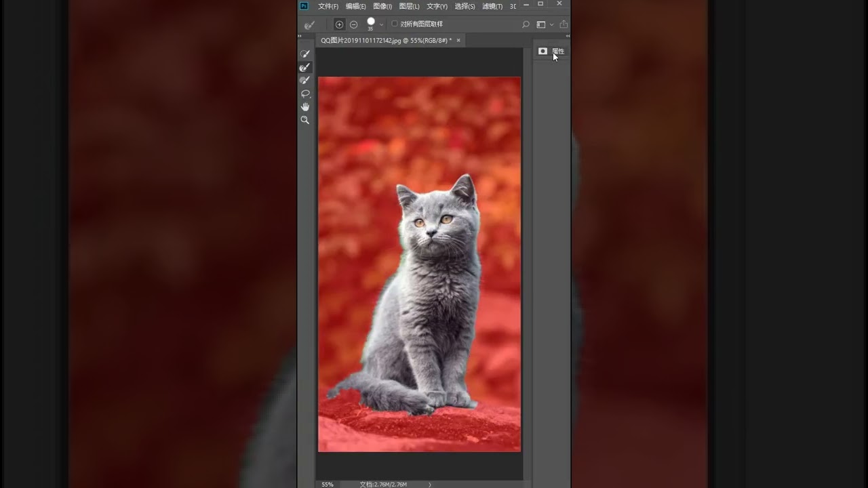The height and width of the screenshot is (488, 868).
Task: Click the add-to-selection plus icon
Action: click(x=339, y=24)
